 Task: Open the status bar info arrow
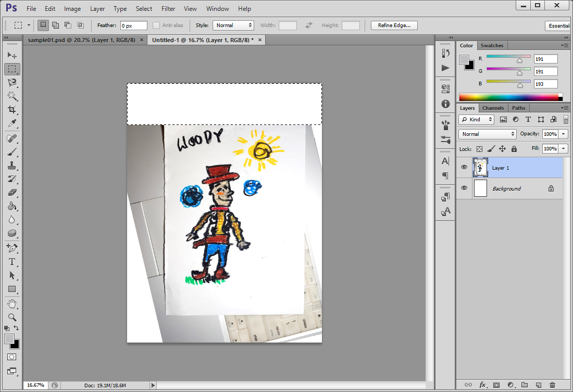point(153,385)
